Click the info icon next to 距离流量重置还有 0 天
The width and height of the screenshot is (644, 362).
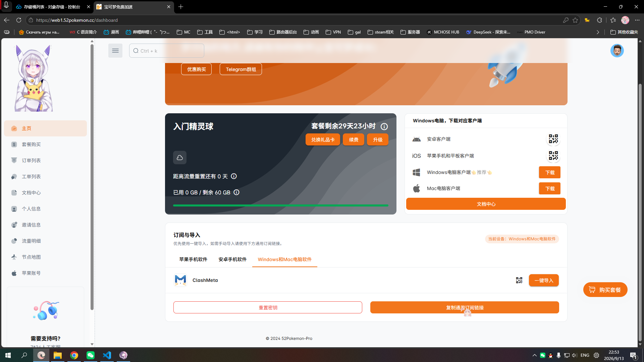tap(234, 176)
